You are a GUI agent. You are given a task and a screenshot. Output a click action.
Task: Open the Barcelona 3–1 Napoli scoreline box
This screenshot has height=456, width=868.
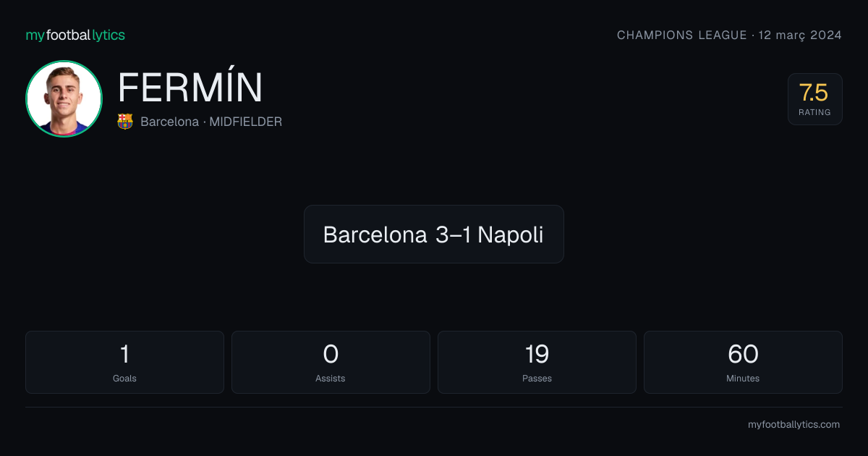(x=434, y=234)
